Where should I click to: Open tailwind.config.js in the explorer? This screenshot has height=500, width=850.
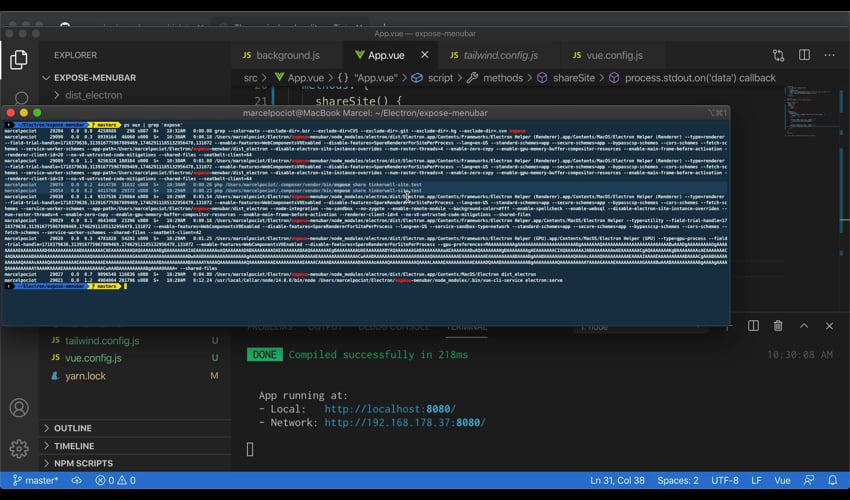click(x=102, y=341)
